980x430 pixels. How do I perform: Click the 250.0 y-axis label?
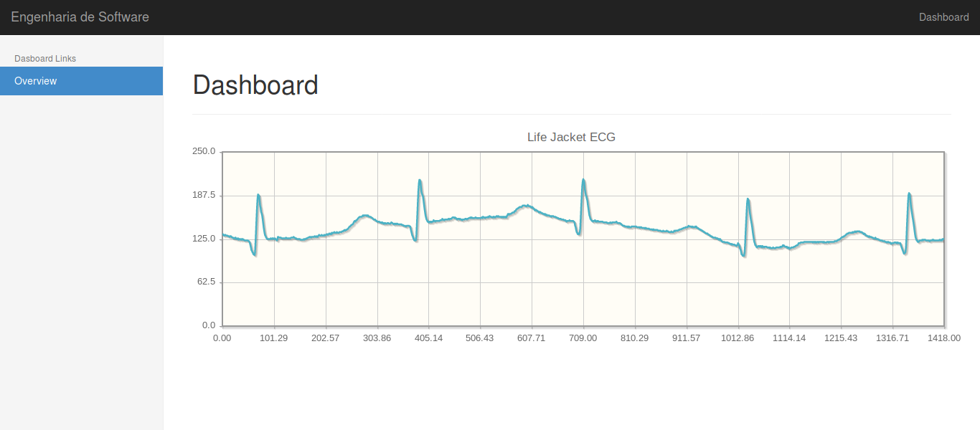point(204,151)
